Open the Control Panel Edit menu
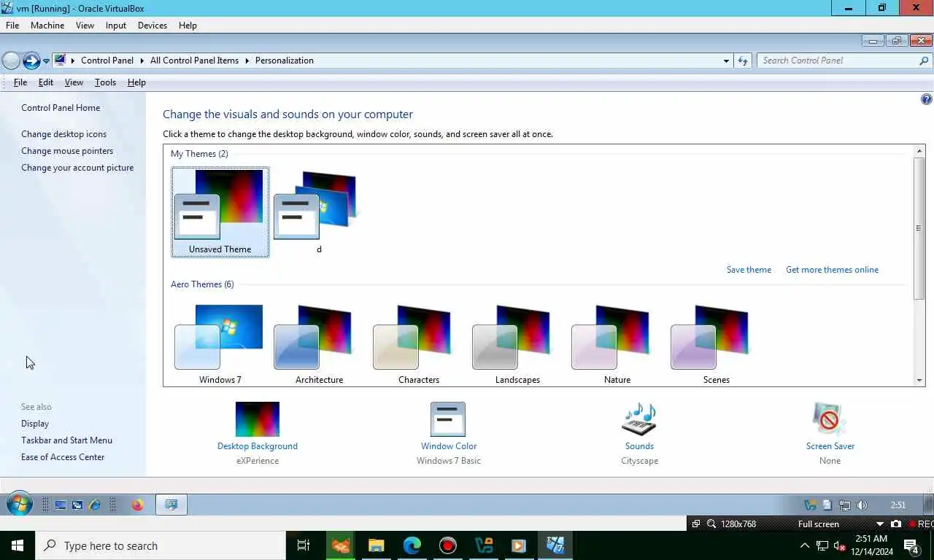The height and width of the screenshot is (560, 934). pyautogui.click(x=46, y=82)
